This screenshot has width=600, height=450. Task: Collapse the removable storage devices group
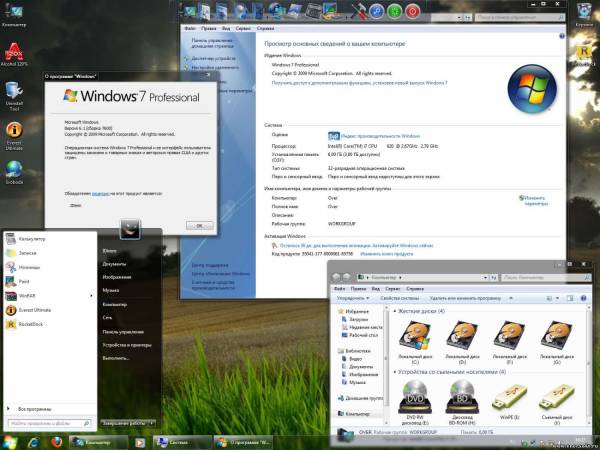pos(395,372)
